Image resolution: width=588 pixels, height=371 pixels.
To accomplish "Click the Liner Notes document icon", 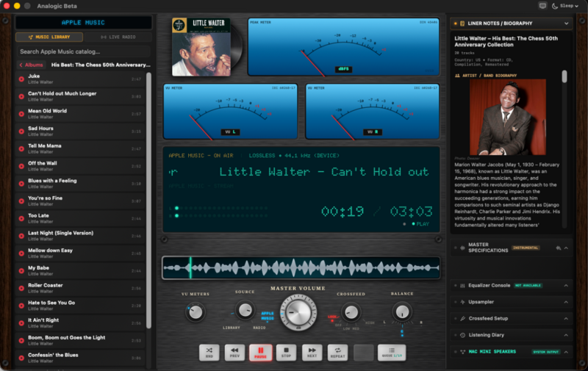I will [462, 24].
